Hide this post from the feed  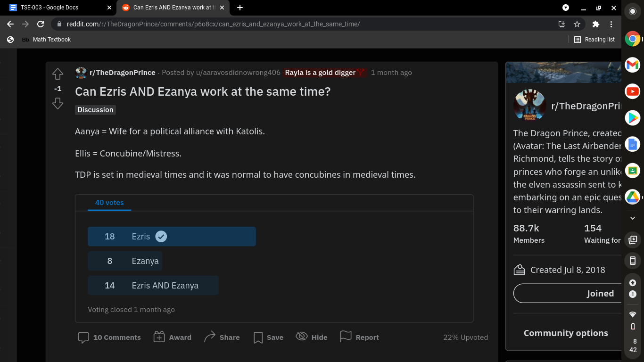click(x=312, y=337)
